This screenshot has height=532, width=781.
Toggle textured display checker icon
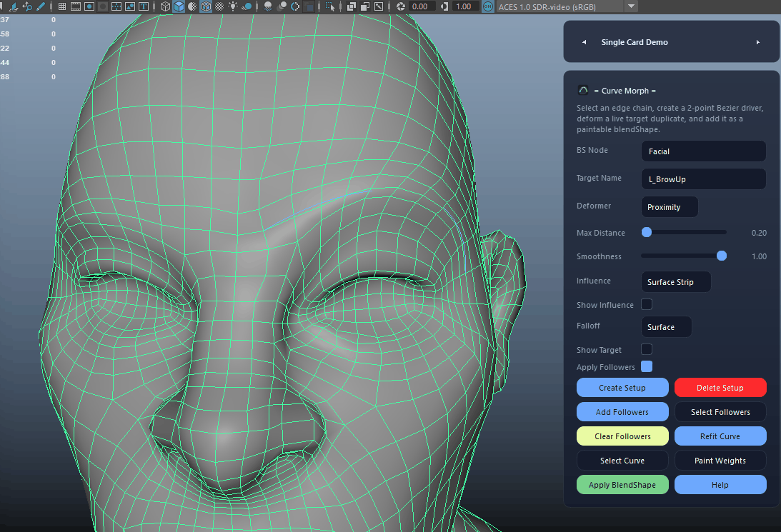point(219,6)
